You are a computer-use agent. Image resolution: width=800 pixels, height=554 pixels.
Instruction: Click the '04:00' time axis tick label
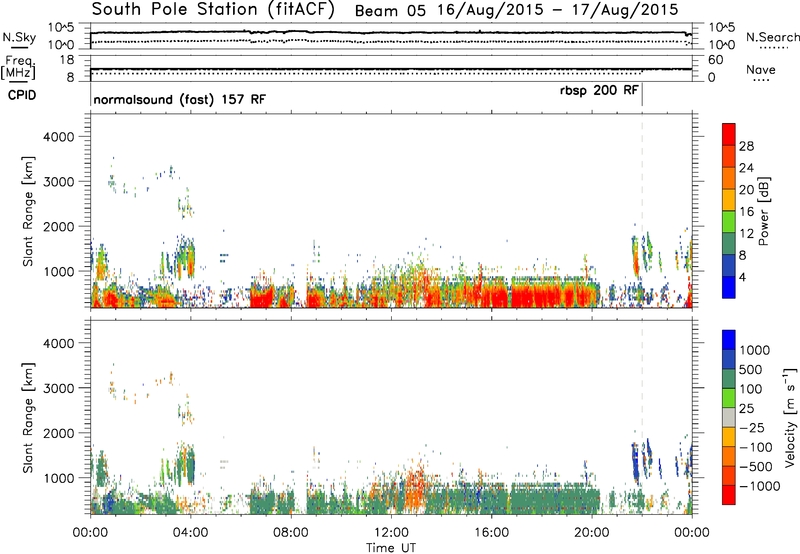pos(191,533)
